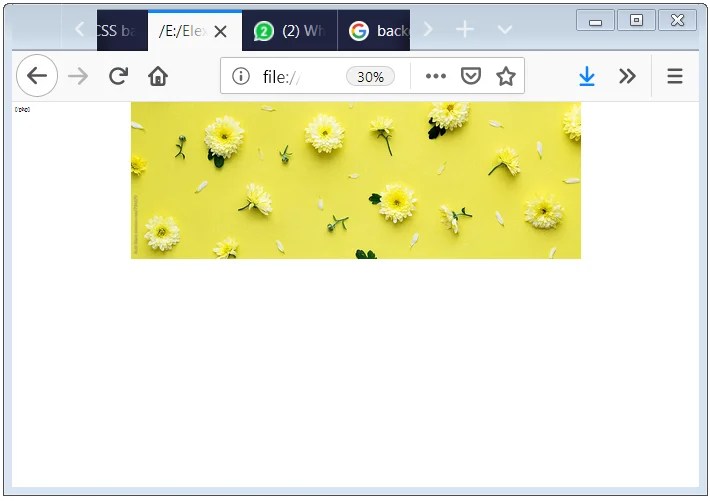Save the page to Pocket
The width and height of the screenshot is (710, 501).
[x=471, y=76]
